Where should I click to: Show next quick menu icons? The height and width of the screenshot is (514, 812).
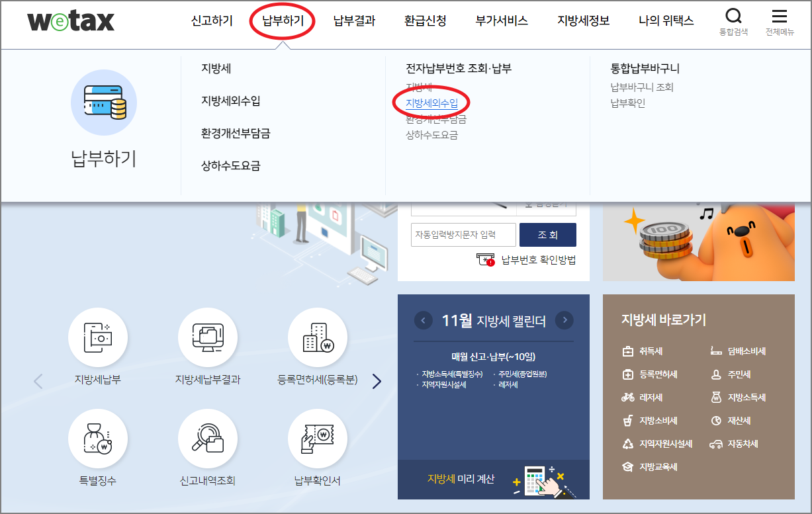pyautogui.click(x=377, y=381)
